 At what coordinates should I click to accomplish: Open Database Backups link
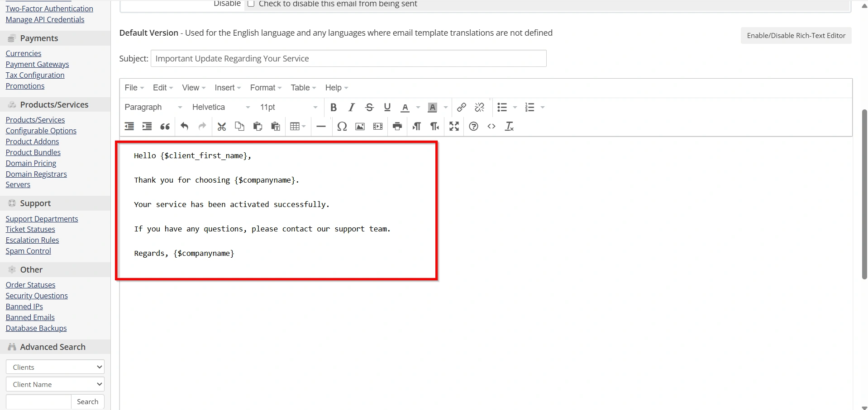[x=36, y=328]
